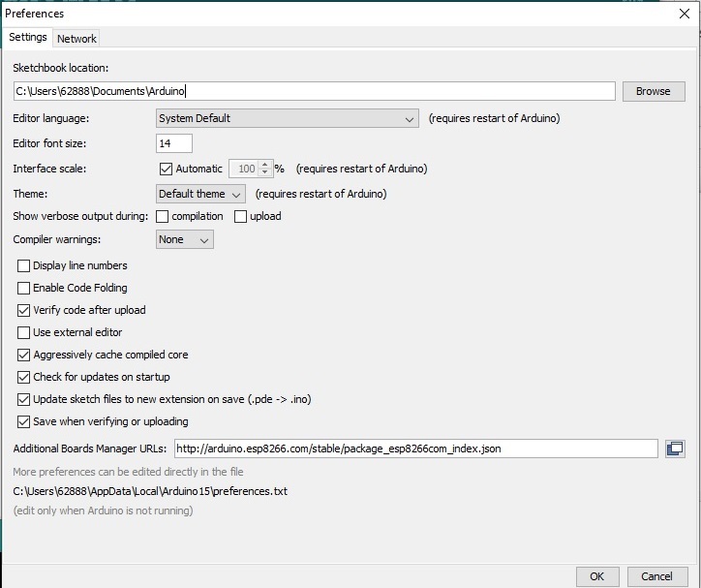Open the Theme dropdown
The image size is (701, 588).
(x=200, y=194)
